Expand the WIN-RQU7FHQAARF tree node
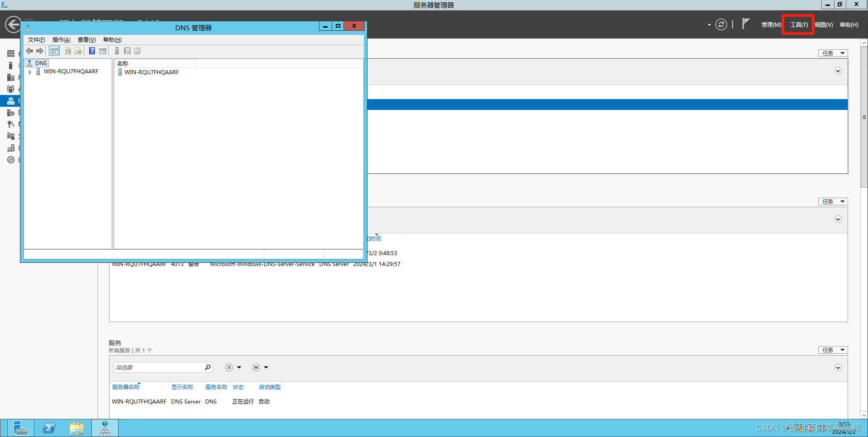 tap(30, 72)
